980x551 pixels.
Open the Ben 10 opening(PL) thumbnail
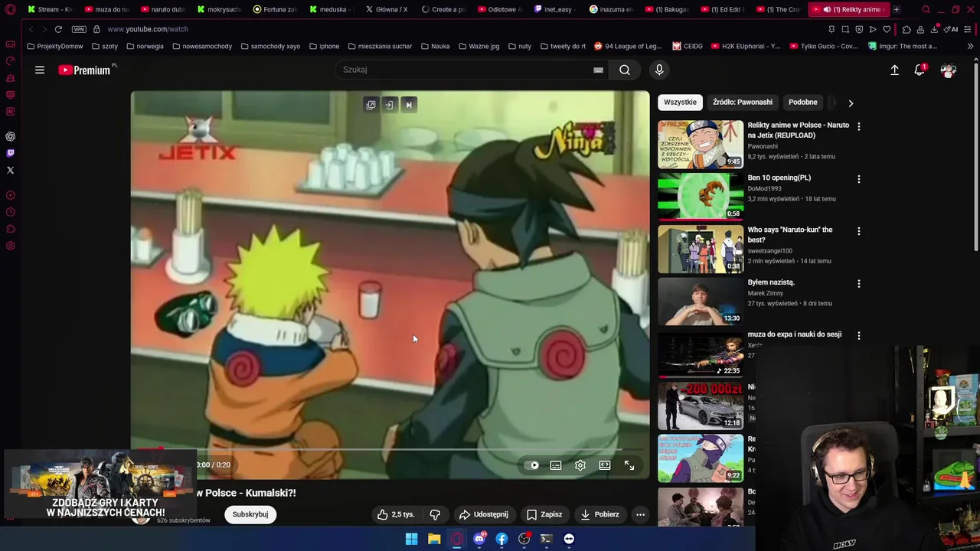tap(701, 196)
